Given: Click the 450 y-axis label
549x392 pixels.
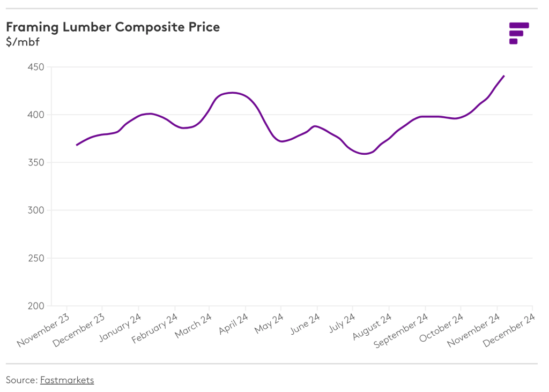Looking at the screenshot, I should [x=36, y=67].
